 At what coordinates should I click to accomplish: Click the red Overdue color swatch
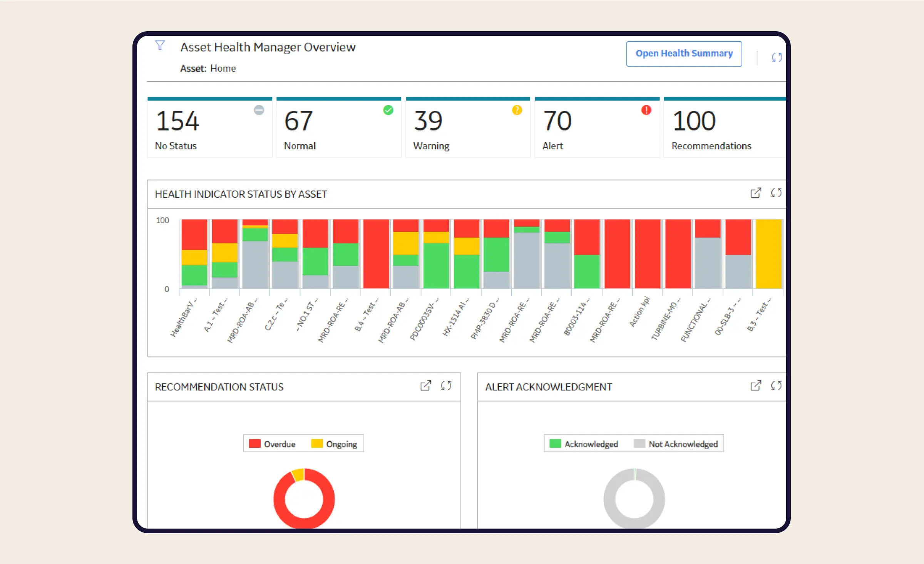[255, 444]
